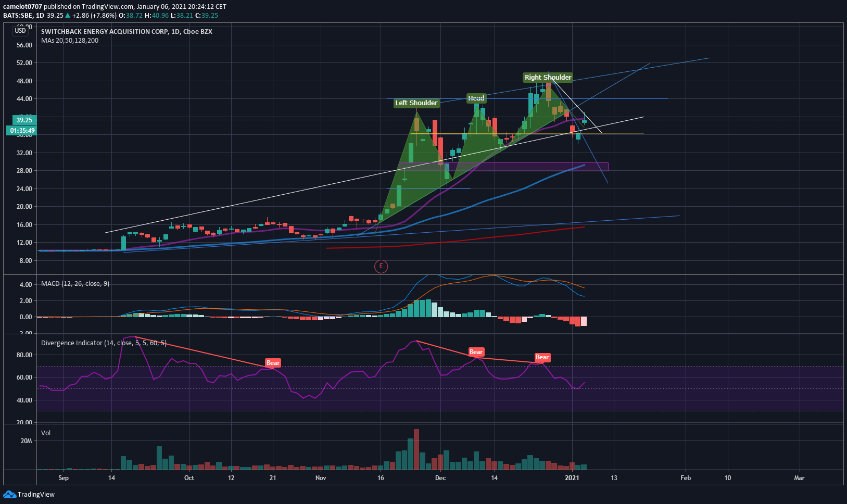This screenshot has height=504, width=847.
Task: Click the Vol indicator legend
Action: click(46, 433)
